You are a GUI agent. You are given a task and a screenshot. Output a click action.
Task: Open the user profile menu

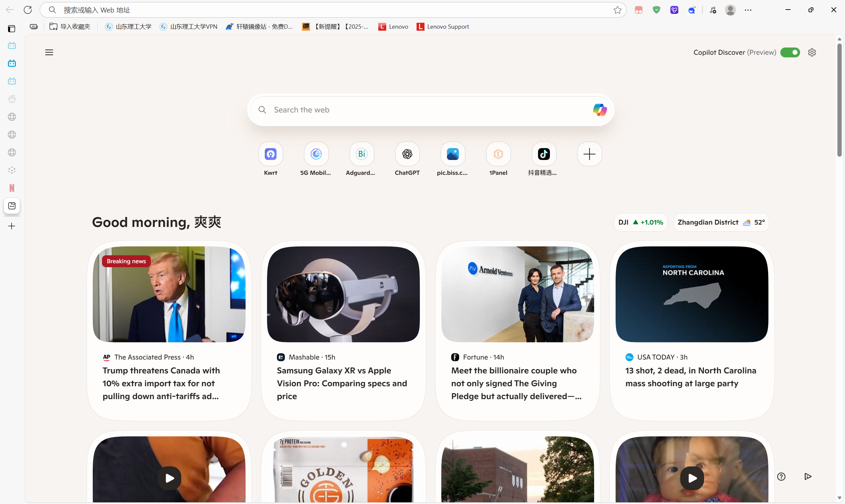pos(730,10)
